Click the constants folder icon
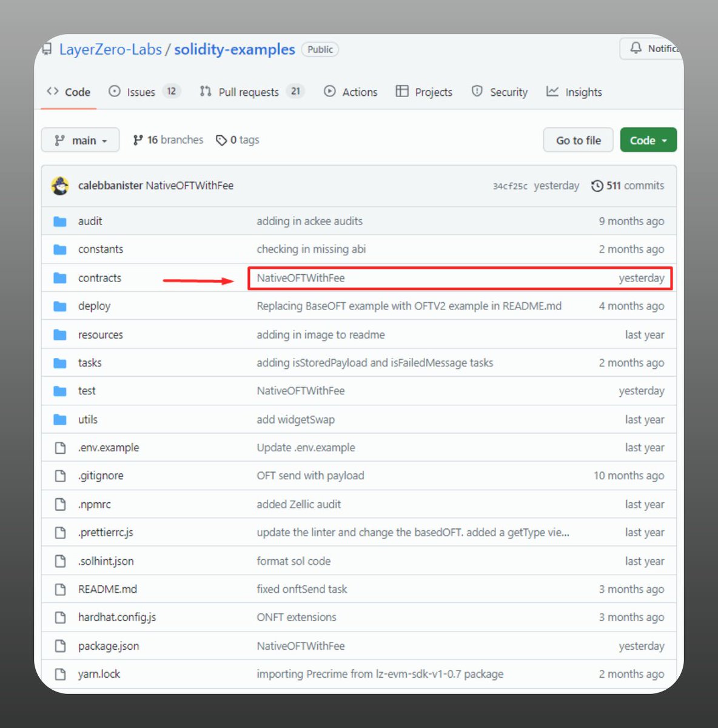The width and height of the screenshot is (718, 728). 60,249
